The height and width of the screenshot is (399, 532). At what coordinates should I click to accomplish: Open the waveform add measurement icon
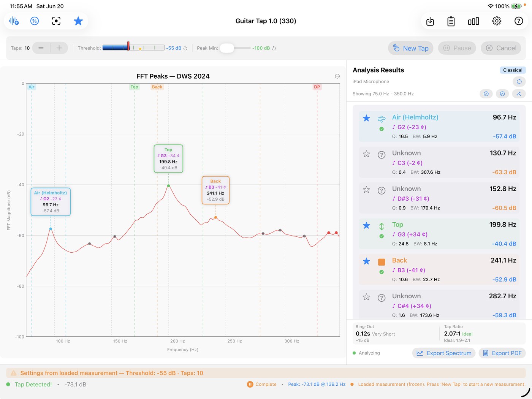click(x=14, y=21)
